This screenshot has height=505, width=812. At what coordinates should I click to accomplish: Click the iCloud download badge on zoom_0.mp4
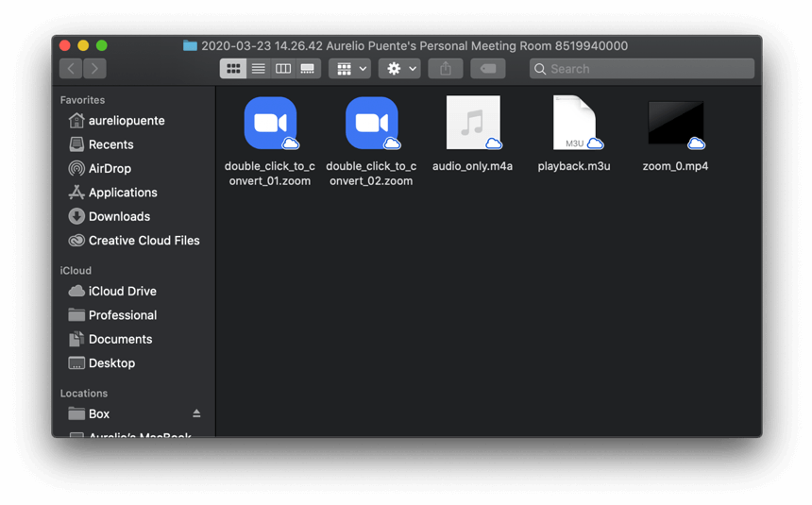coord(696,143)
